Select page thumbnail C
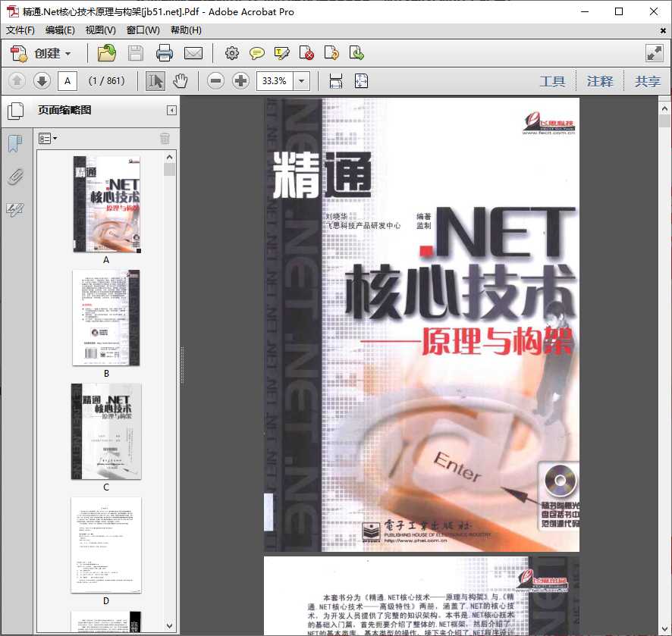672x636 pixels. point(106,431)
